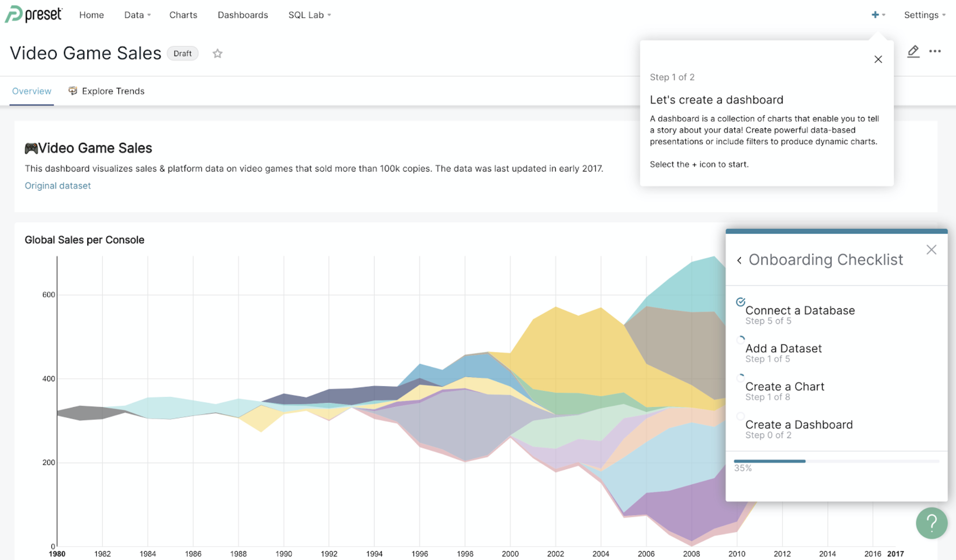Image resolution: width=956 pixels, height=560 pixels.
Task: Click the edit dashboard pencil icon
Action: point(913,51)
